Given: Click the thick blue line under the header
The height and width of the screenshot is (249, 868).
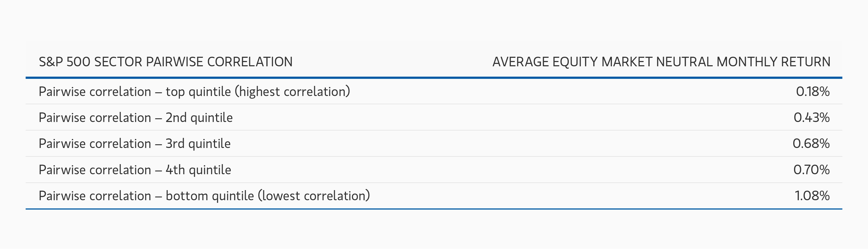Looking at the screenshot, I should pyautogui.click(x=434, y=78).
